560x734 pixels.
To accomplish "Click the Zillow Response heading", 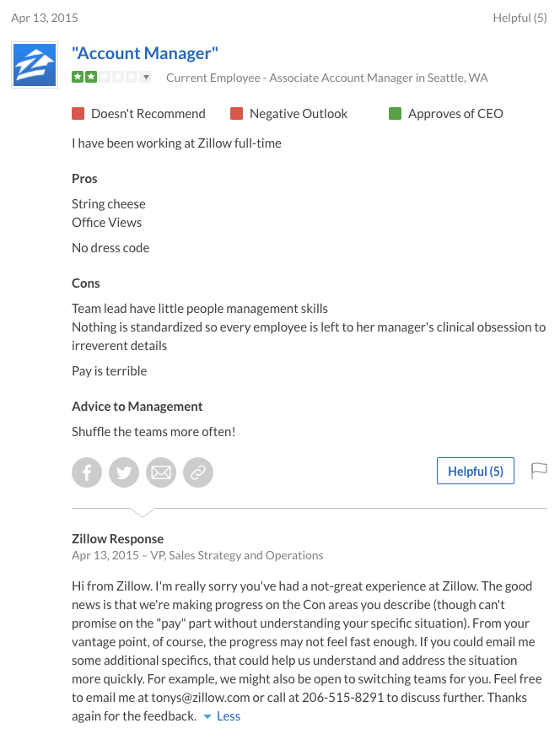I will pyautogui.click(x=117, y=539).
